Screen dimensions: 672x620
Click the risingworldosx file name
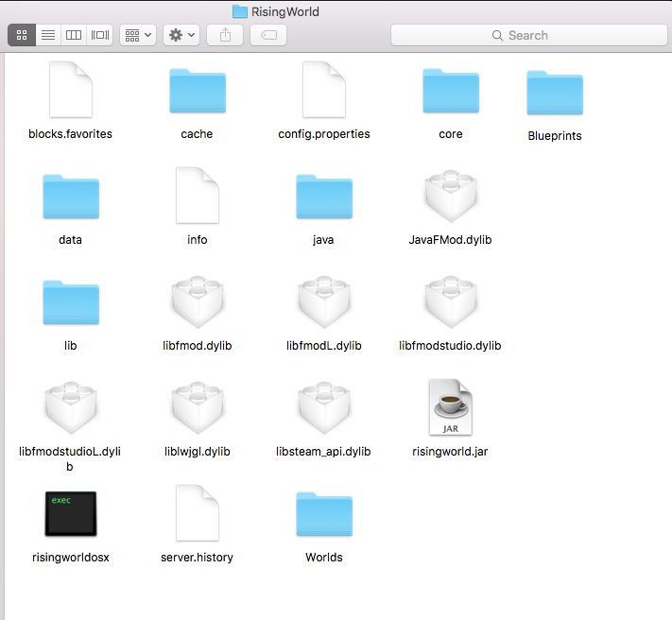point(71,558)
